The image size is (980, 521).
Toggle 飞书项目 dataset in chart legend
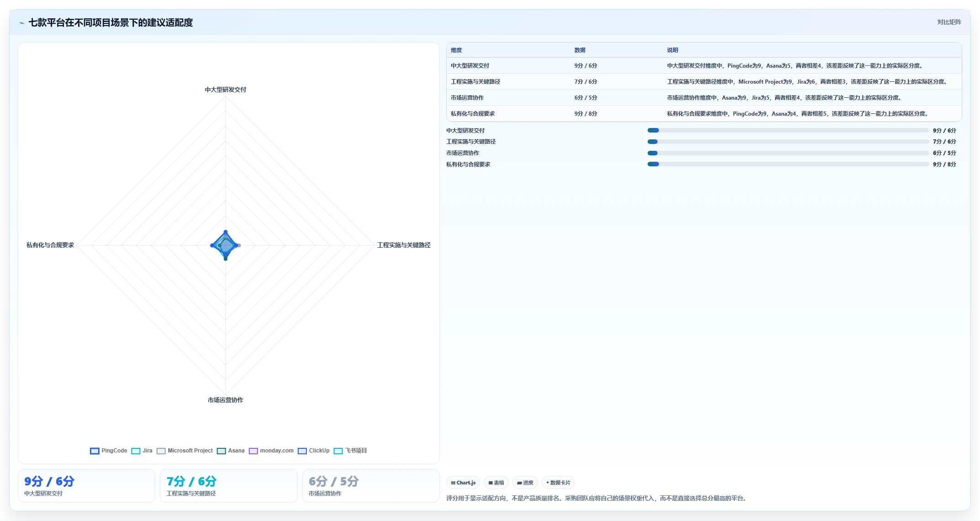pyautogui.click(x=350, y=451)
